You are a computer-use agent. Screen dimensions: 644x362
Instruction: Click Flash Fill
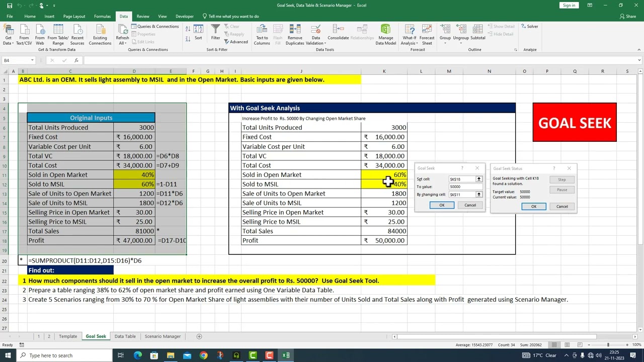click(x=278, y=34)
